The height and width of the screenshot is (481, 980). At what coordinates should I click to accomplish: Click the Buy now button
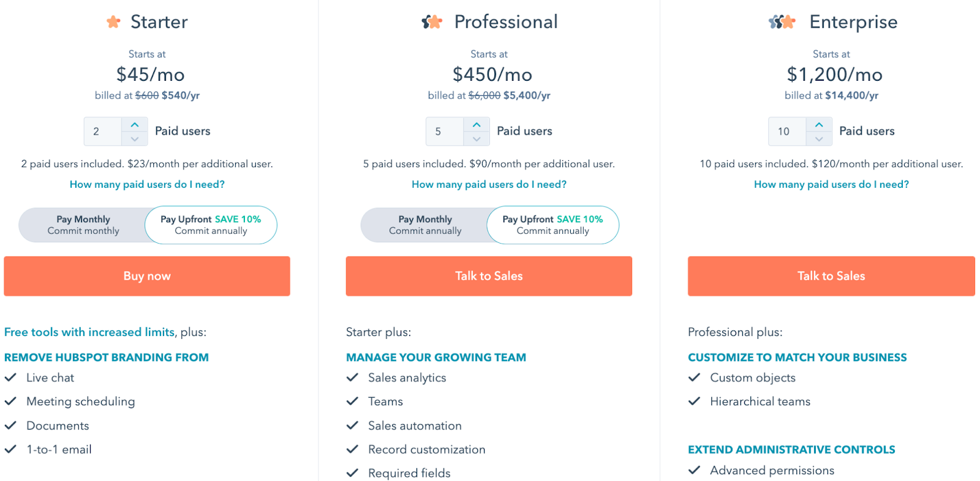pyautogui.click(x=147, y=276)
